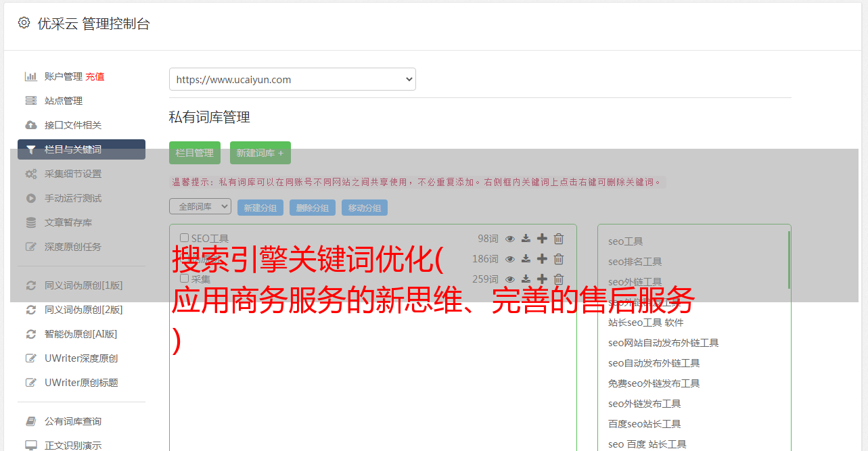Click the keyword "seo自动发布外链工具"

point(654,363)
